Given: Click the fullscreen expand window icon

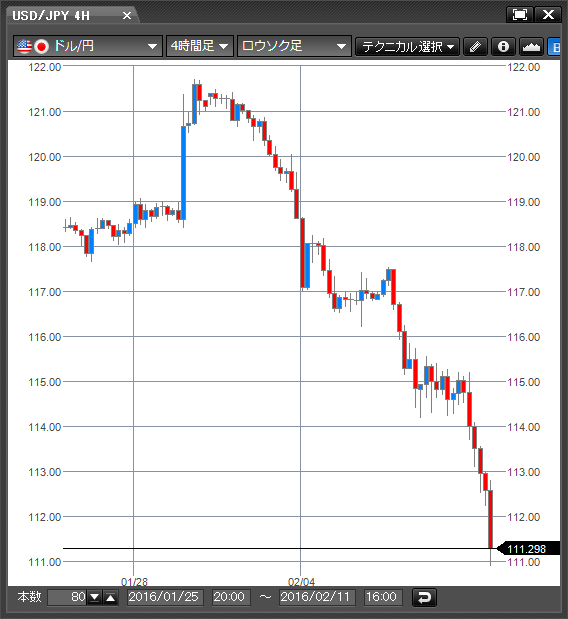Looking at the screenshot, I should coord(519,15).
